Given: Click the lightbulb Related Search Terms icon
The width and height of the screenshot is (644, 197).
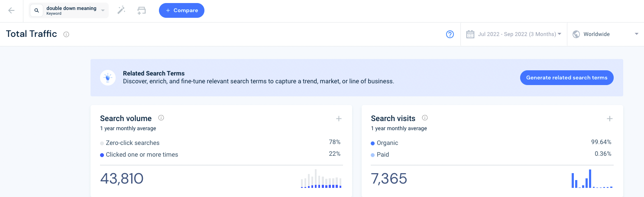Looking at the screenshot, I should pyautogui.click(x=108, y=78).
